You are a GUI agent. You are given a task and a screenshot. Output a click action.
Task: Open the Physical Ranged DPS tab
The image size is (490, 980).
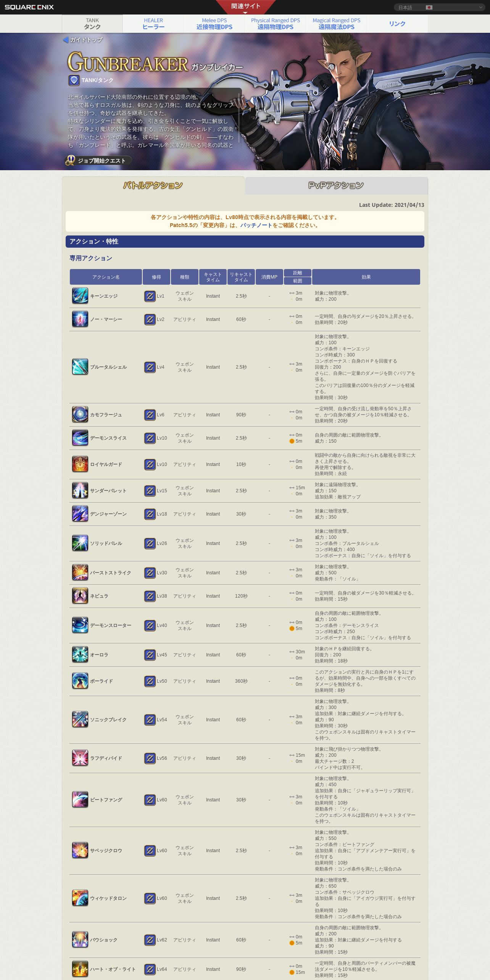tap(276, 24)
